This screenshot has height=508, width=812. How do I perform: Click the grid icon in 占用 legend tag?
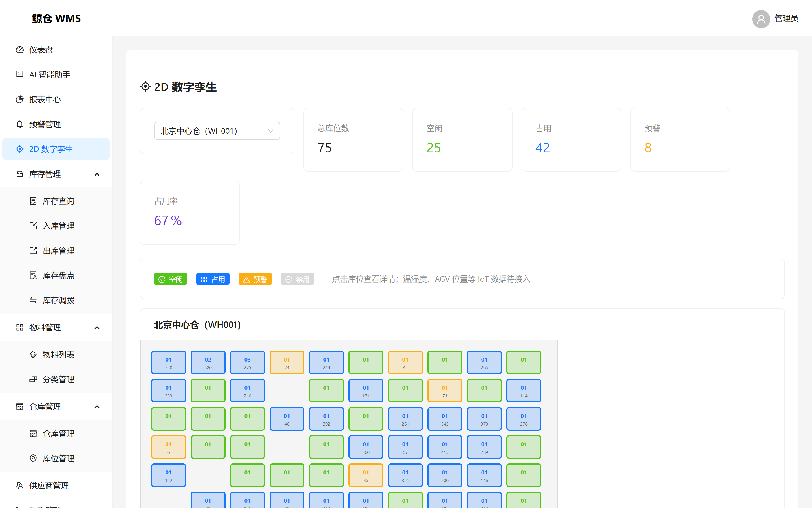[x=204, y=279]
